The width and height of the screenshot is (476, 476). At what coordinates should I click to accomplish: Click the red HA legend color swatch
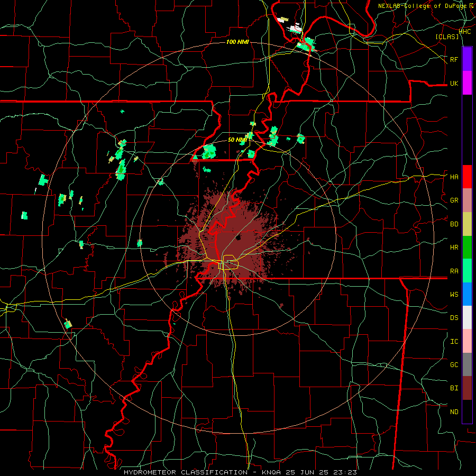[x=467, y=177]
